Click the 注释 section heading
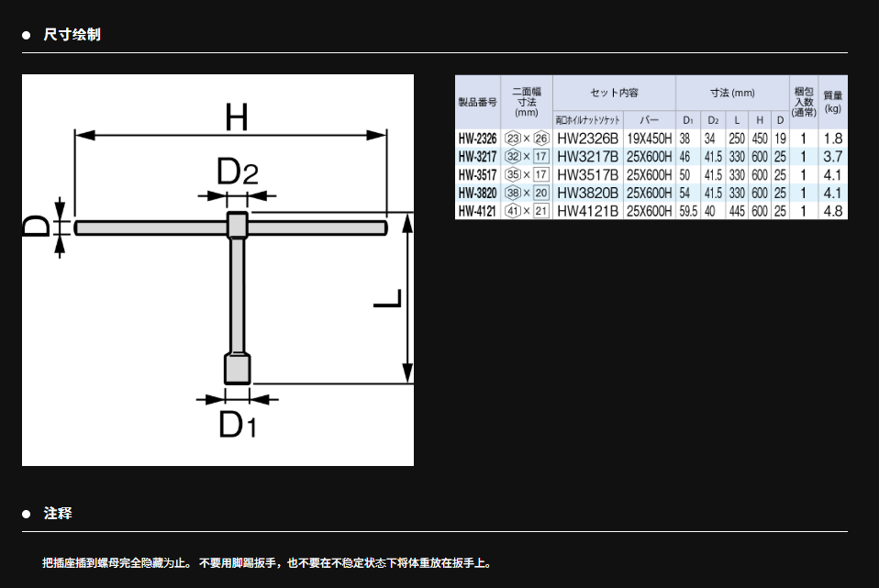The width and height of the screenshot is (879, 588). [58, 514]
